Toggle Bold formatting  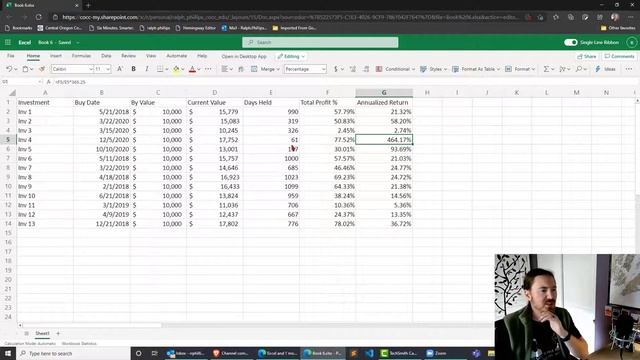pos(133,69)
